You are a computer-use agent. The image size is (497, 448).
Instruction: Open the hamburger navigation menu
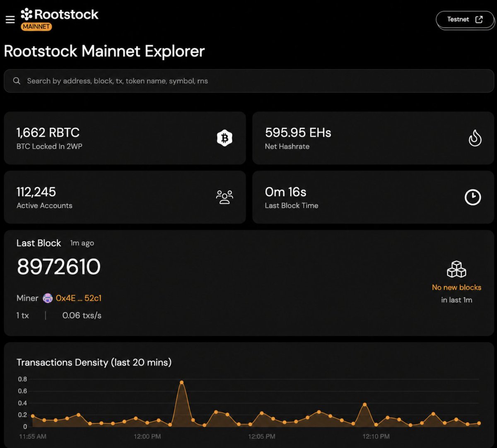pyautogui.click(x=10, y=19)
